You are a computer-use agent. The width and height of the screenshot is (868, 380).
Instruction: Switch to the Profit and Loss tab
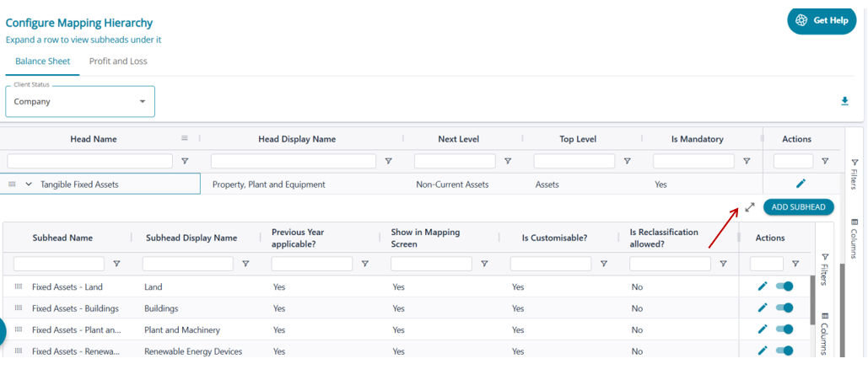118,62
